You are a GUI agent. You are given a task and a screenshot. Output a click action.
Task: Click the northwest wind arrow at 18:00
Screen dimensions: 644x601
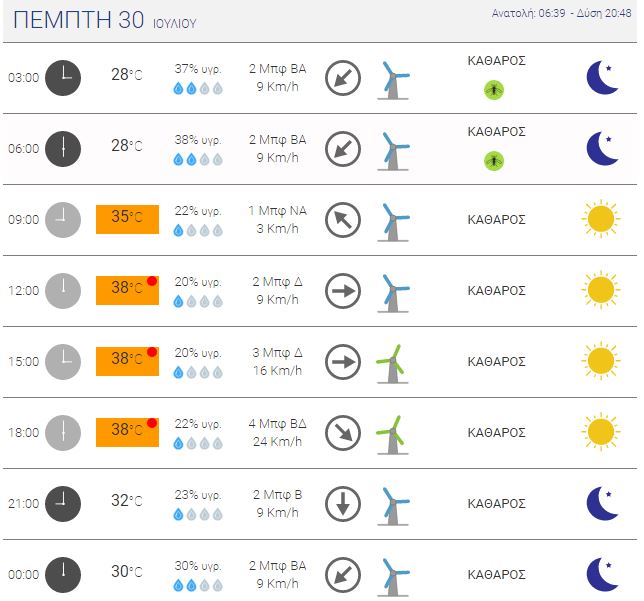click(343, 433)
